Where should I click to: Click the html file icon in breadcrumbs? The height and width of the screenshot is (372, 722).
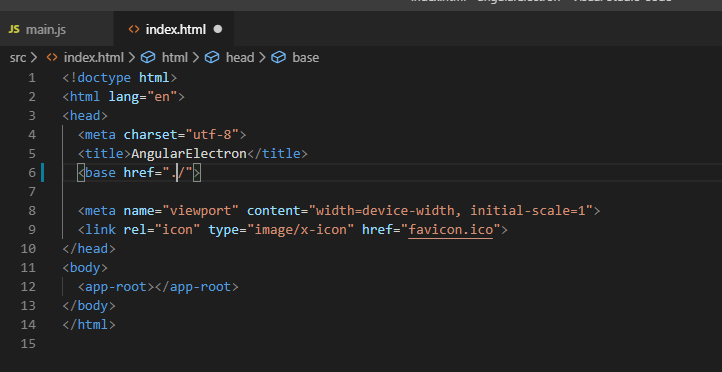pos(52,58)
